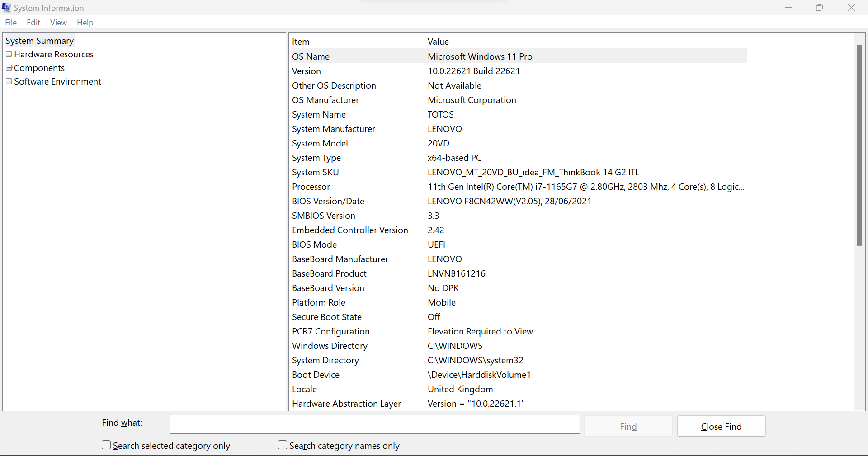Click the value Microsoft Windows 11 Pro
Screen dimensions: 868x456
(x=480, y=56)
